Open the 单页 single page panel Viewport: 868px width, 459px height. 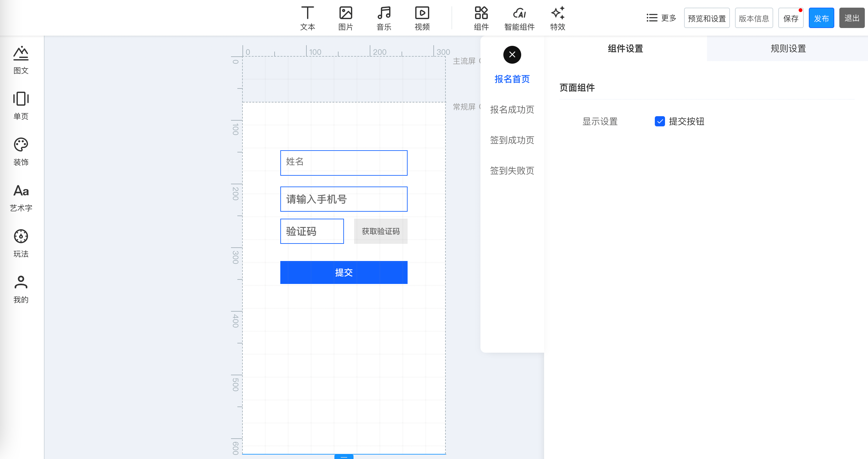tap(21, 106)
